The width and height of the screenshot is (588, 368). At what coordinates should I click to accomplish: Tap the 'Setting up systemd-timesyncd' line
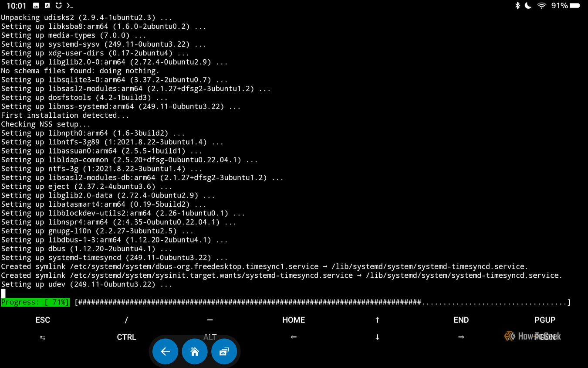click(x=115, y=258)
